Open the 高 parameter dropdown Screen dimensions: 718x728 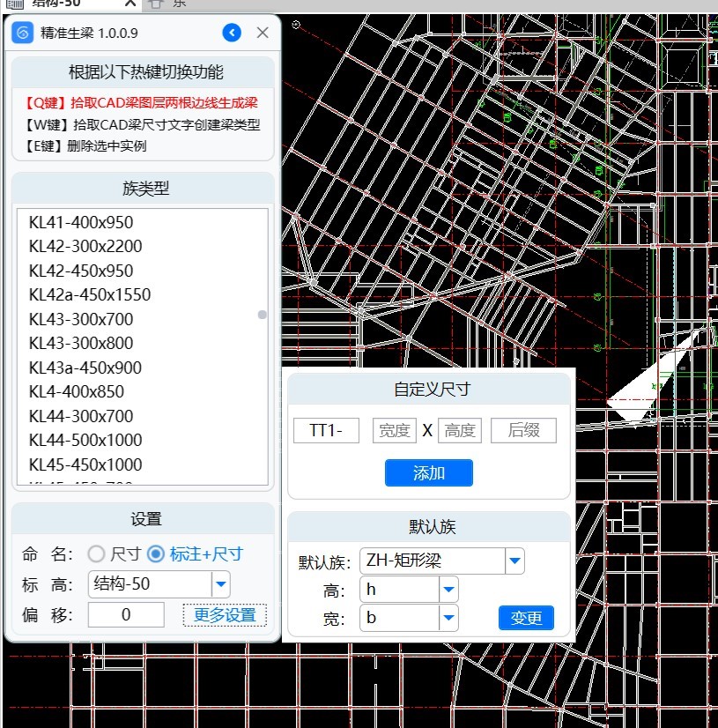pos(448,590)
